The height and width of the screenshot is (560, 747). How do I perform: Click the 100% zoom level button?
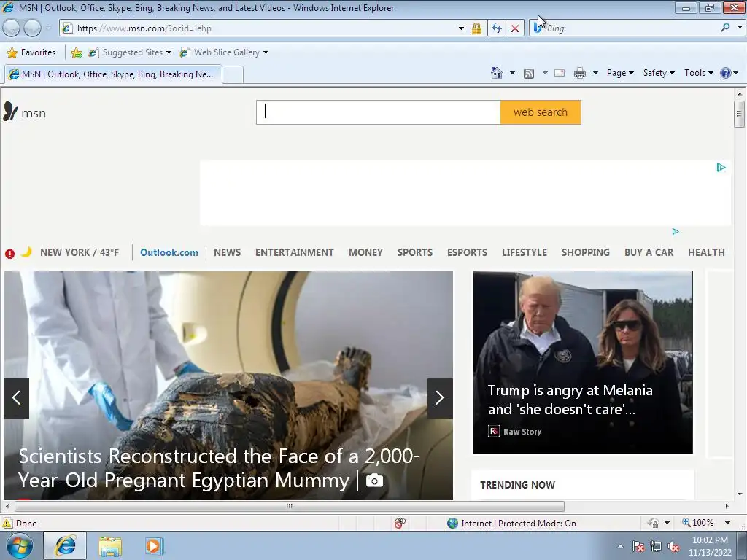[698, 523]
